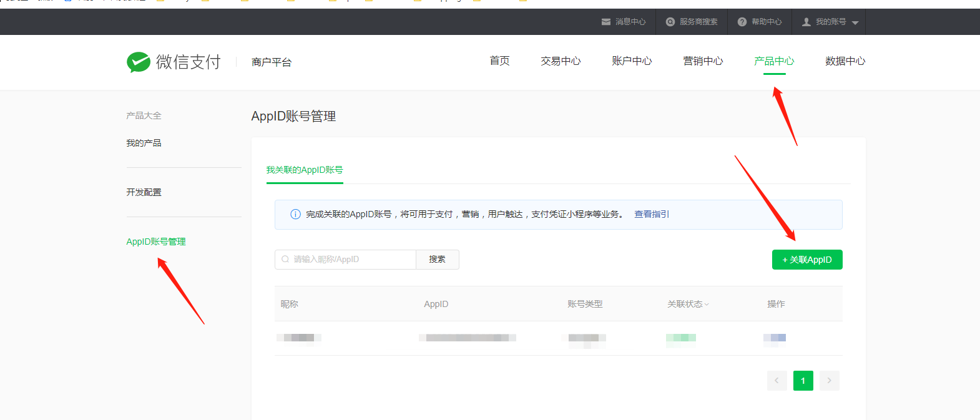Click the AppID账号管理 page heading
Viewport: 980px width, 420px height.
point(293,116)
